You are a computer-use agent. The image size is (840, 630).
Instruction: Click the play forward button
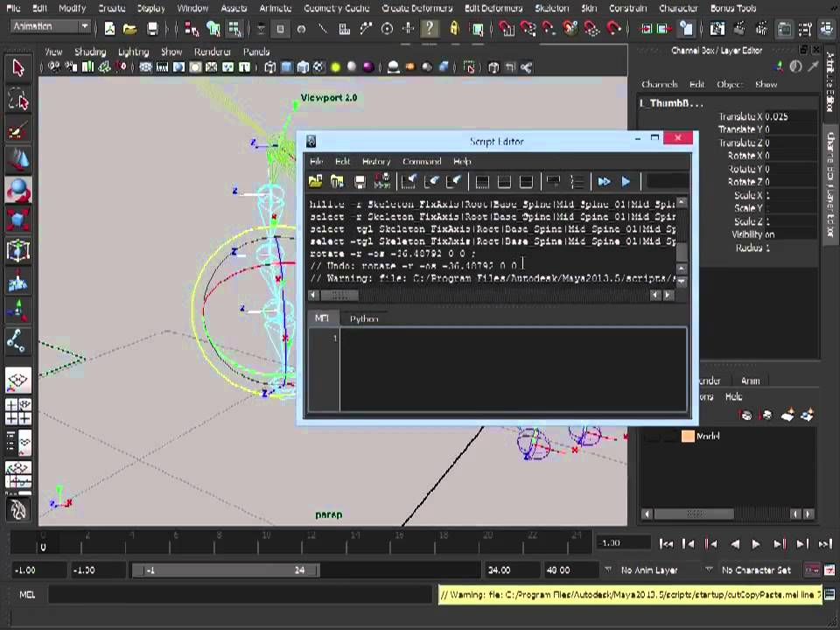point(756,544)
